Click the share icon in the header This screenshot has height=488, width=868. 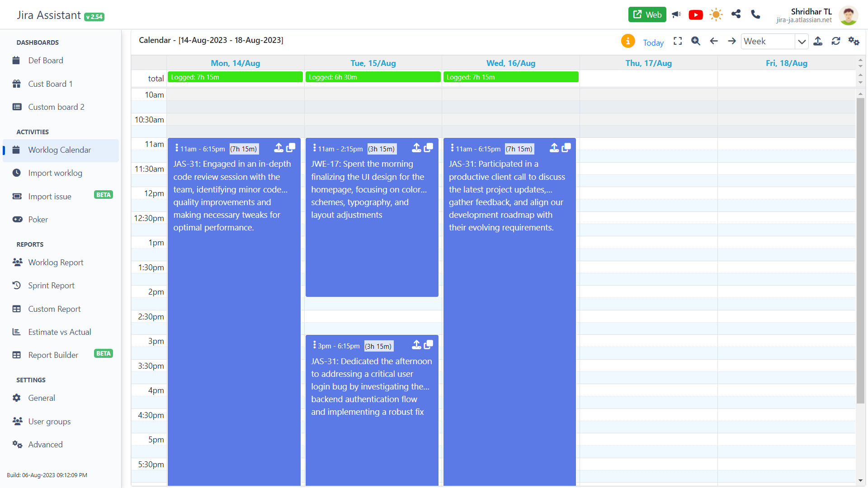[x=736, y=14]
